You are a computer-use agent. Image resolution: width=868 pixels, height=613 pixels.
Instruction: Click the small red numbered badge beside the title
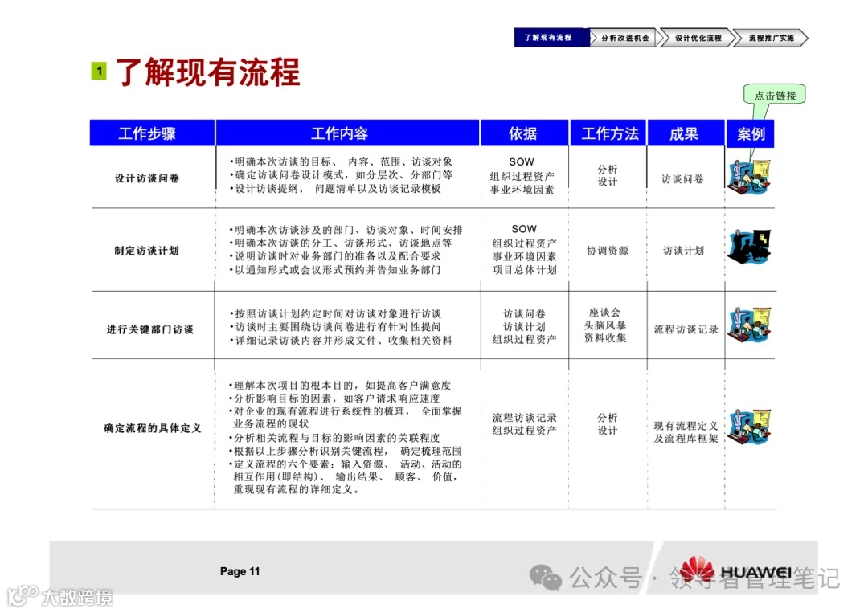click(x=98, y=71)
